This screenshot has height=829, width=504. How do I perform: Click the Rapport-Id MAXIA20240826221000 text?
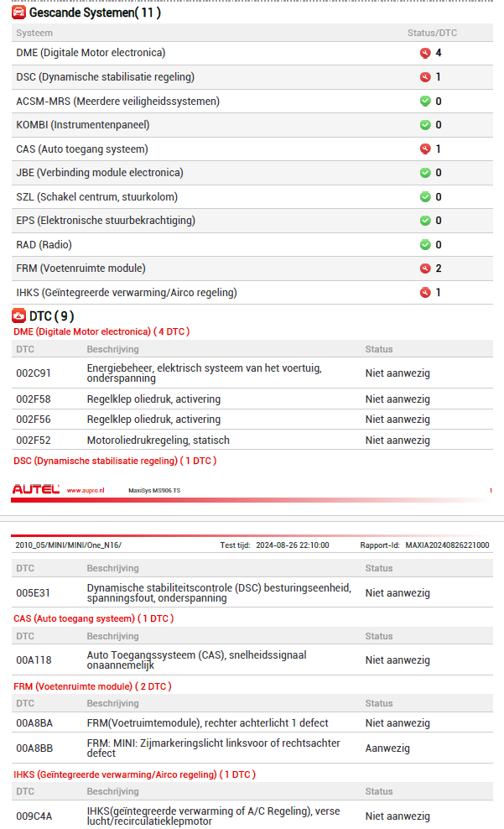pos(447,545)
